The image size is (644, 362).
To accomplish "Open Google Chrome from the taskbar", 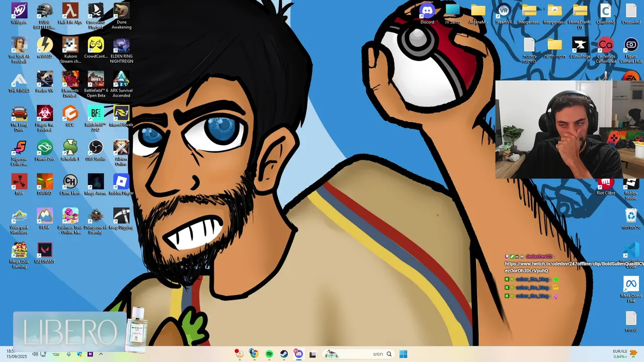I will 254,354.
